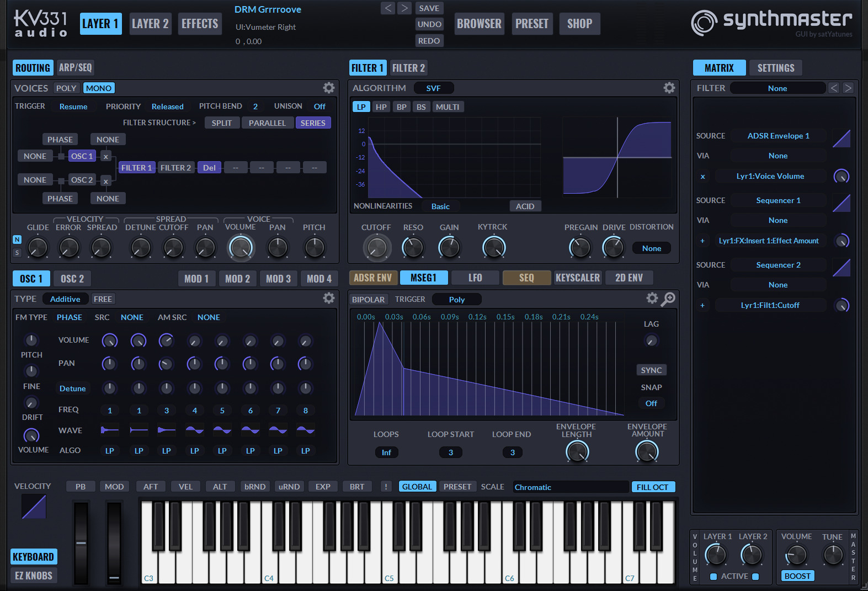Click the S glide mode icon
The width and height of the screenshot is (868, 591).
17,253
